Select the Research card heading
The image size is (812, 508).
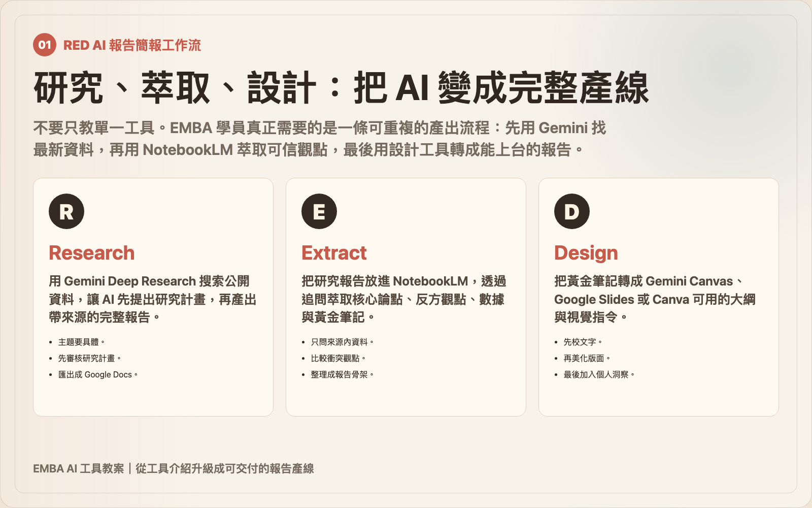(x=92, y=253)
